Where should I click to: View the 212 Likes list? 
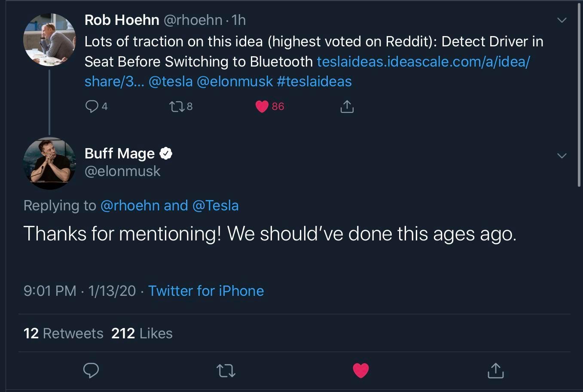142,333
